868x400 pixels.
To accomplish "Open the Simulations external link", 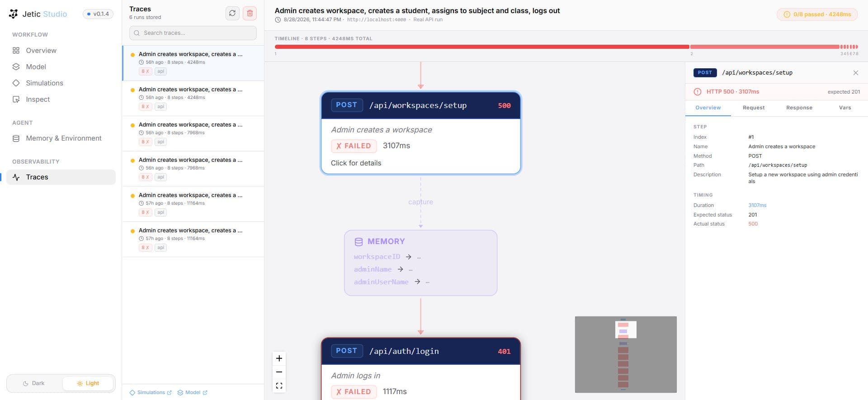I will pyautogui.click(x=151, y=392).
